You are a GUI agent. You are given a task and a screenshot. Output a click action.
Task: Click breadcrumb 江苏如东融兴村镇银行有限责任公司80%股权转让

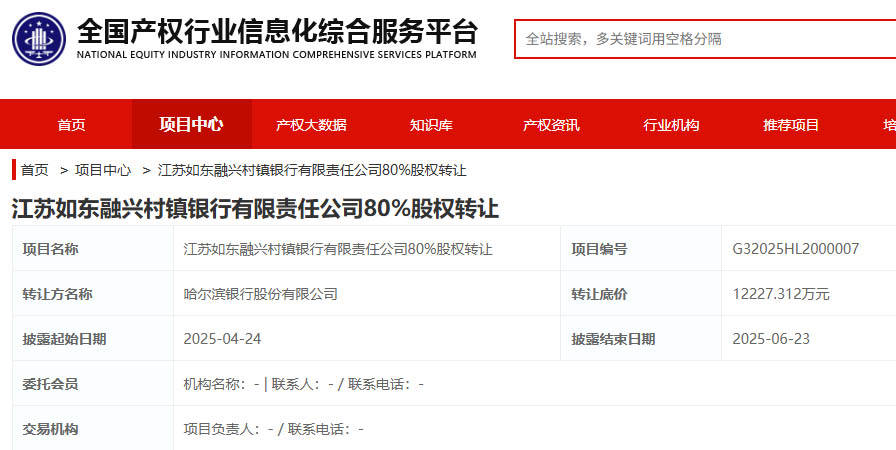click(x=312, y=170)
